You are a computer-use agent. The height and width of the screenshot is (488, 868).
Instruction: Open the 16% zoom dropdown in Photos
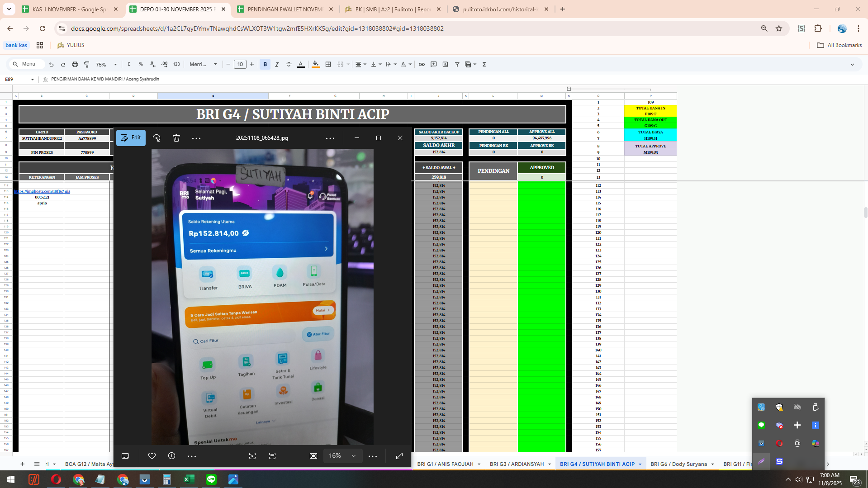coord(342,456)
